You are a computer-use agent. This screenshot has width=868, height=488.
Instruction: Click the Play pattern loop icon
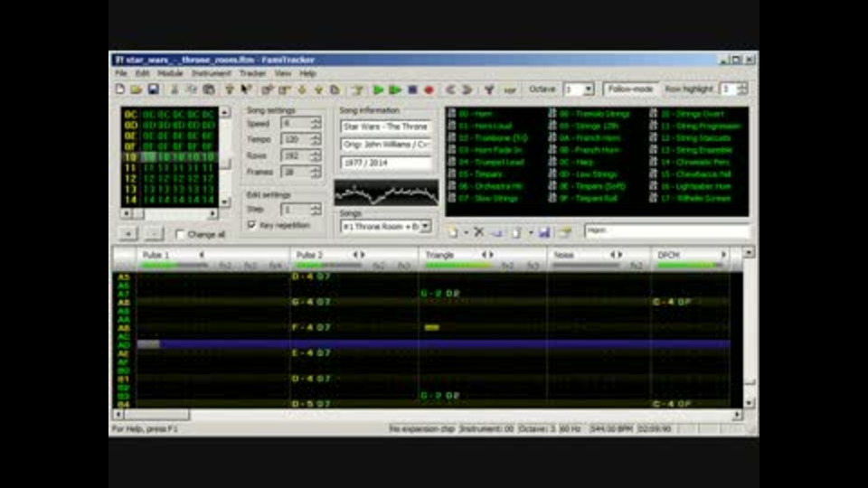pyautogui.click(x=395, y=89)
